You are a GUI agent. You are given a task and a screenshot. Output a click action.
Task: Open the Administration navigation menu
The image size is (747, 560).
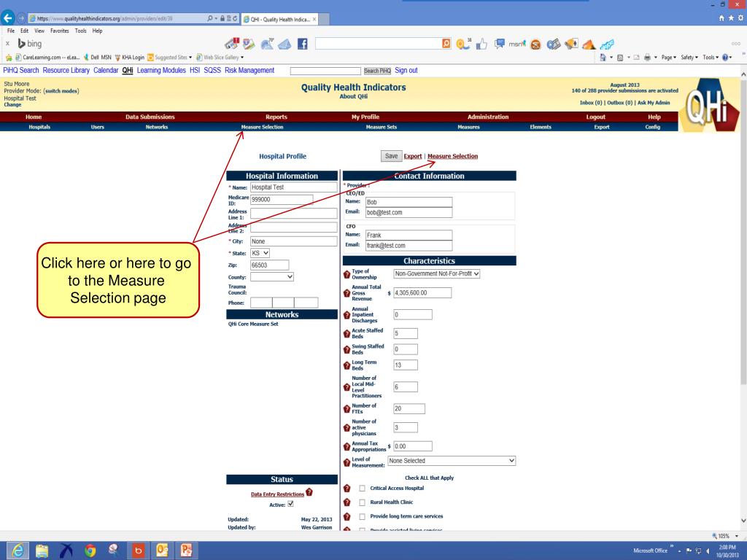tap(488, 117)
